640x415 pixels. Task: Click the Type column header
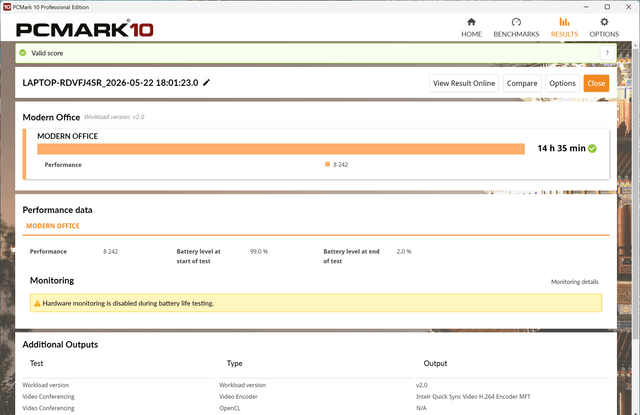(234, 363)
